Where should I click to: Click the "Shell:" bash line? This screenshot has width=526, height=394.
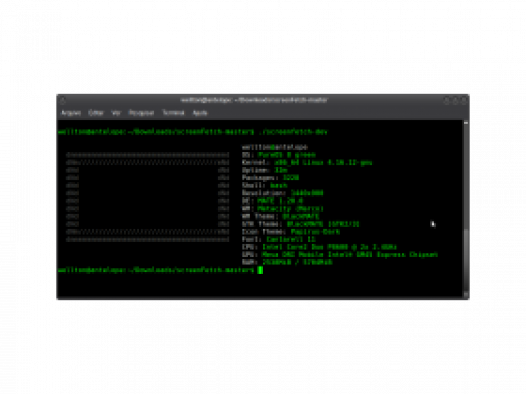[x=265, y=185]
